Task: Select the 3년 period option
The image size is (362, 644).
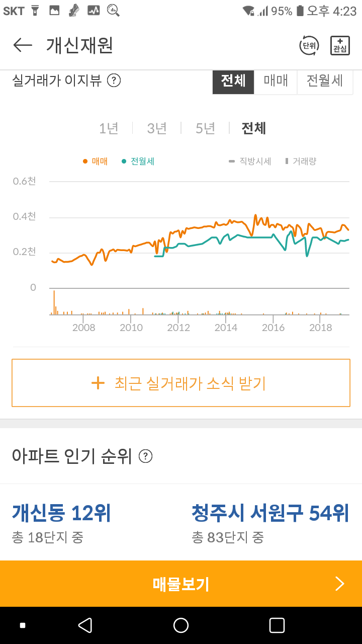Action: coord(157,128)
